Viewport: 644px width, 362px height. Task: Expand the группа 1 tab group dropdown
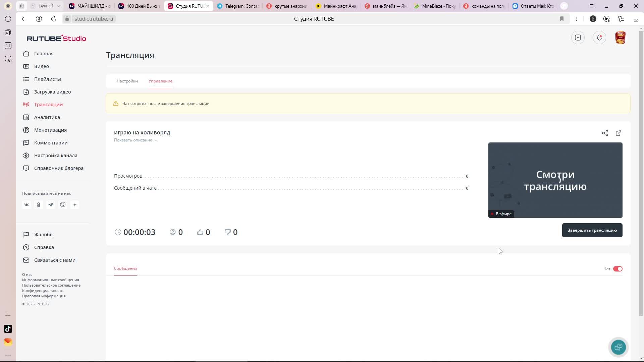click(x=58, y=6)
